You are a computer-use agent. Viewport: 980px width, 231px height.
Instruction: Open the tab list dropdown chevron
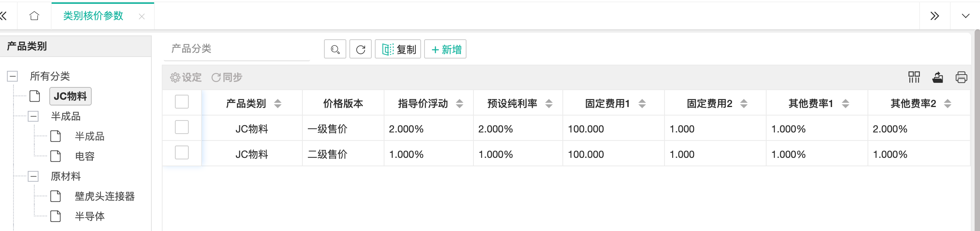[x=965, y=16]
